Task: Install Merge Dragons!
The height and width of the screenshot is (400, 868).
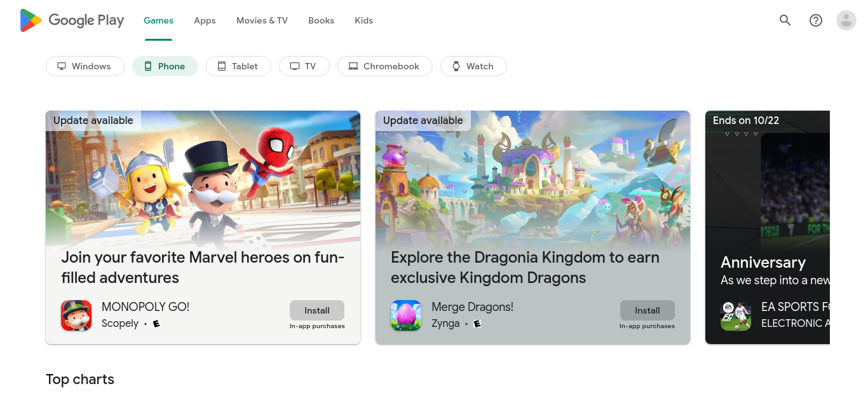Action: [648, 310]
